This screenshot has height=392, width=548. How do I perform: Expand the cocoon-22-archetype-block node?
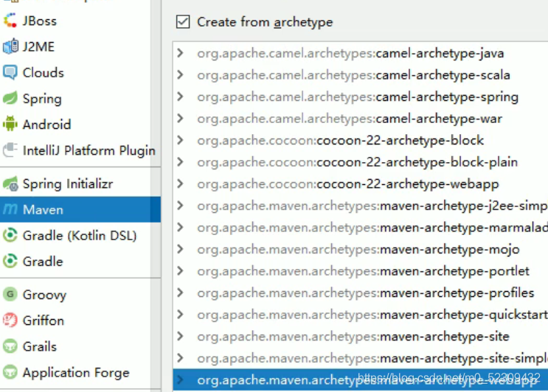181,140
